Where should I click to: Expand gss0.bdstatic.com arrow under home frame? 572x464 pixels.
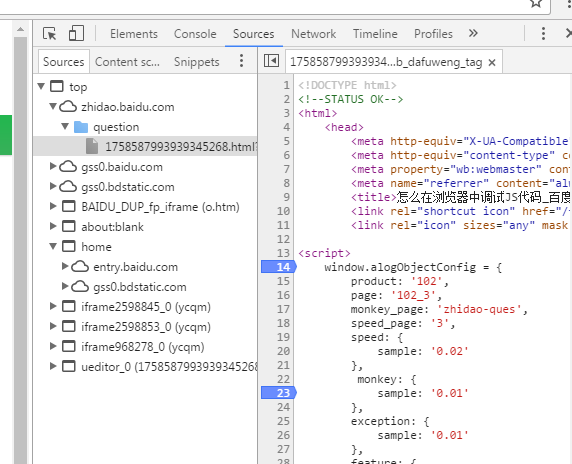[65, 286]
